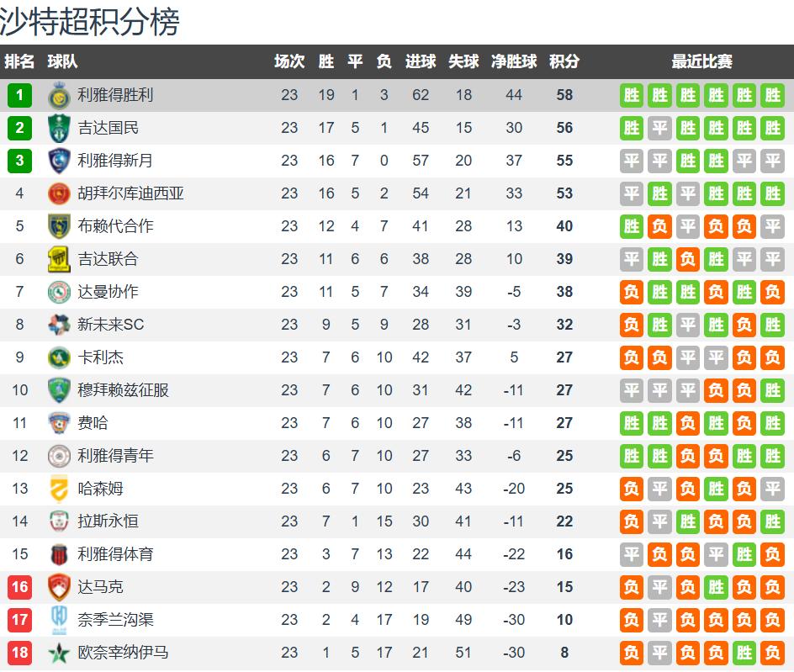Click the green rank 1 badge
Image resolution: width=794 pixels, height=672 pixels.
[19, 95]
